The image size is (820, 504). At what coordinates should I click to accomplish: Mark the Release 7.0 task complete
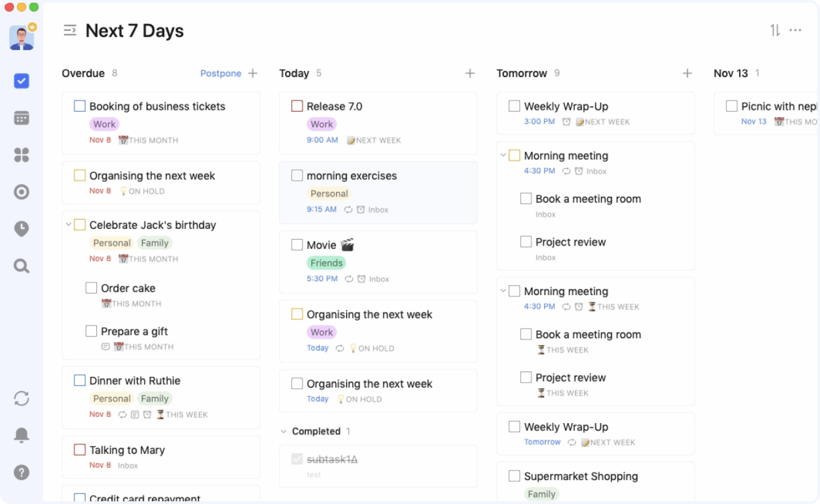pos(297,106)
